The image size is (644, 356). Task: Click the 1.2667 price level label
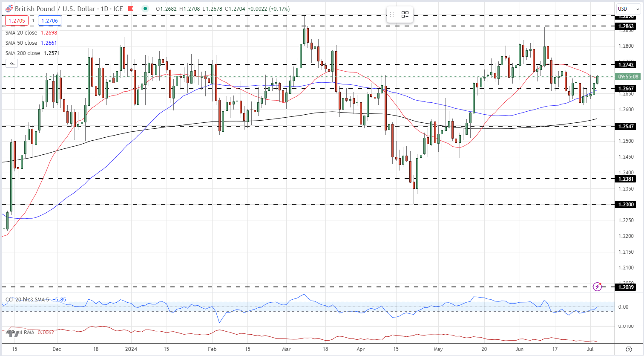point(626,89)
